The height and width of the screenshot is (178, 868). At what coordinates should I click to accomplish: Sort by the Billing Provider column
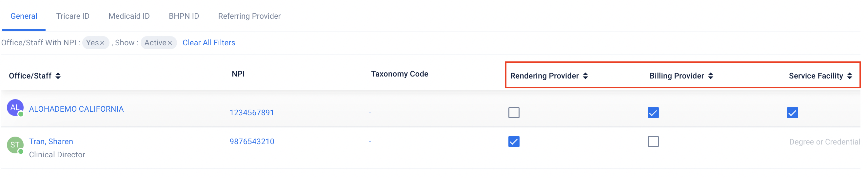[711, 76]
